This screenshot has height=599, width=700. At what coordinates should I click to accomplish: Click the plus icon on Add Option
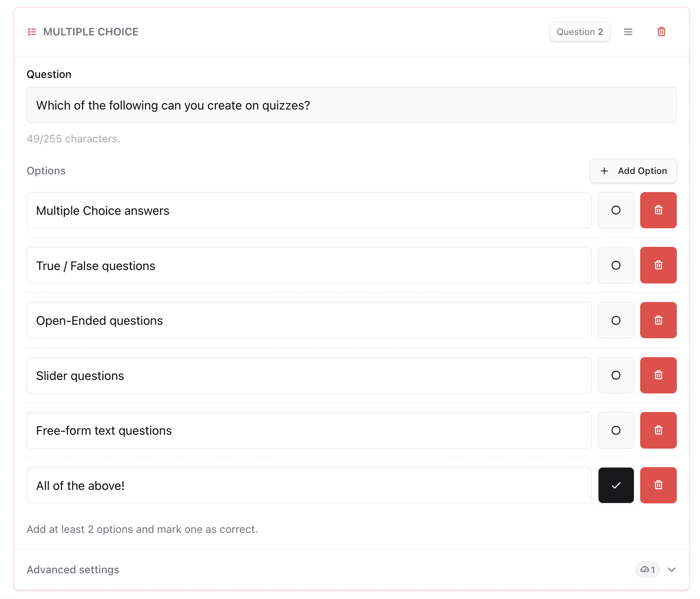[604, 171]
